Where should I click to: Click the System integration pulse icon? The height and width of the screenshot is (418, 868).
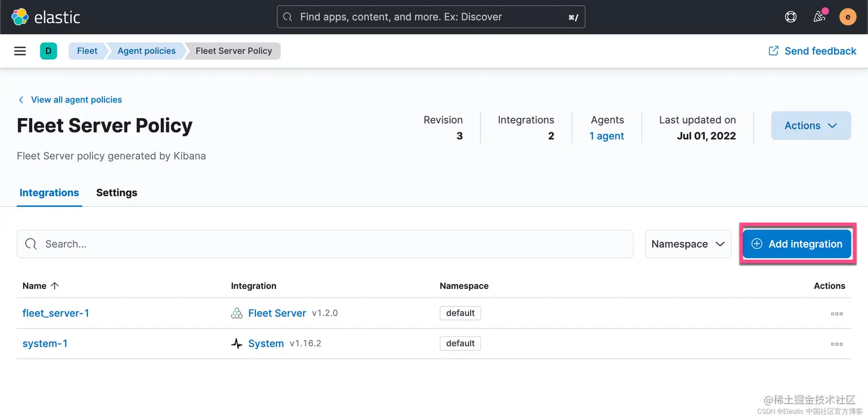tap(237, 344)
